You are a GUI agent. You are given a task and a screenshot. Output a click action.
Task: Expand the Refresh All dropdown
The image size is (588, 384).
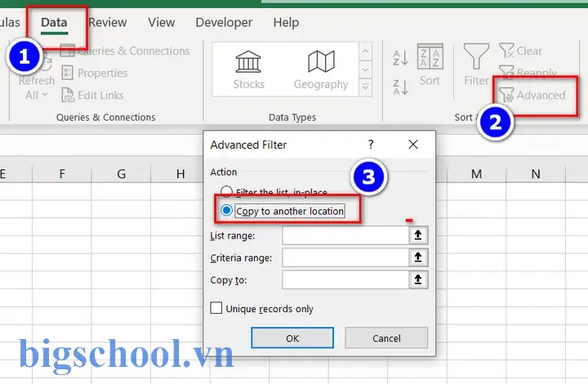(37, 96)
